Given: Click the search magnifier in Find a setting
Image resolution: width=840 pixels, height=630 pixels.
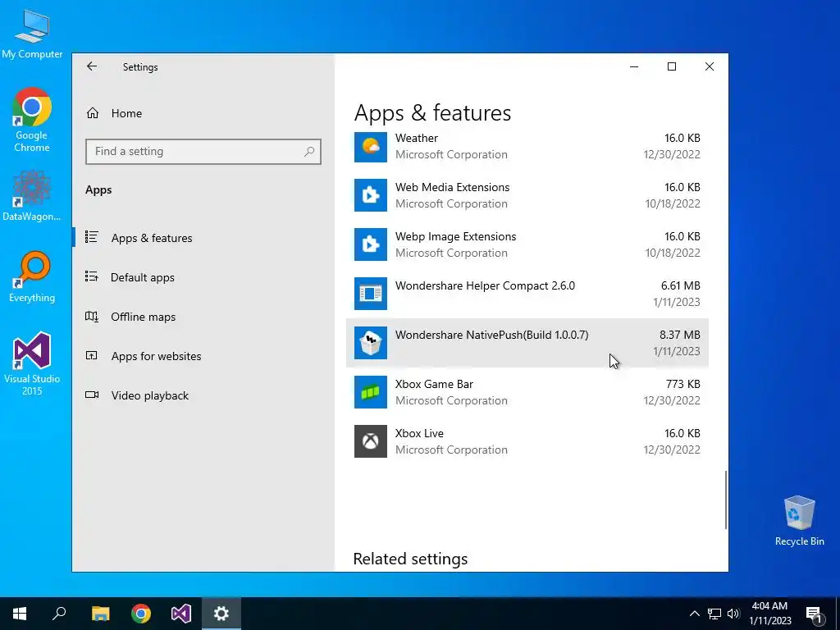Looking at the screenshot, I should [309, 152].
